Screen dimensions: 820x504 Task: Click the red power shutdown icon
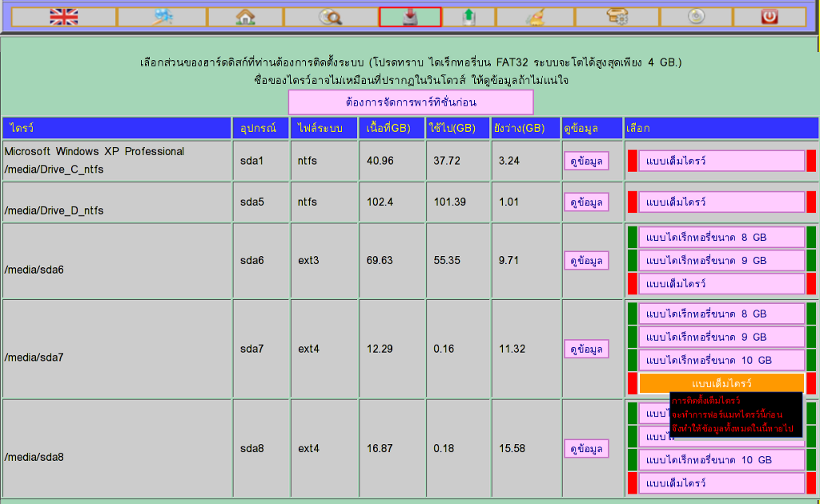click(x=770, y=17)
